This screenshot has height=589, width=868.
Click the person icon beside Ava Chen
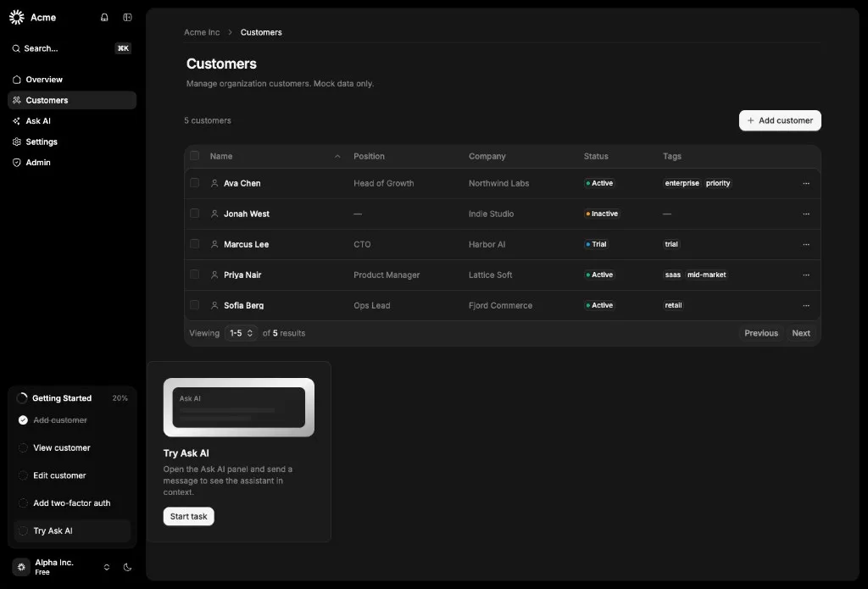coord(214,183)
